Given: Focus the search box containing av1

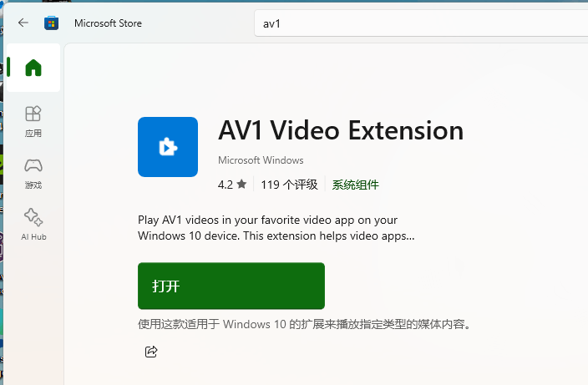Looking at the screenshot, I should click(x=421, y=23).
